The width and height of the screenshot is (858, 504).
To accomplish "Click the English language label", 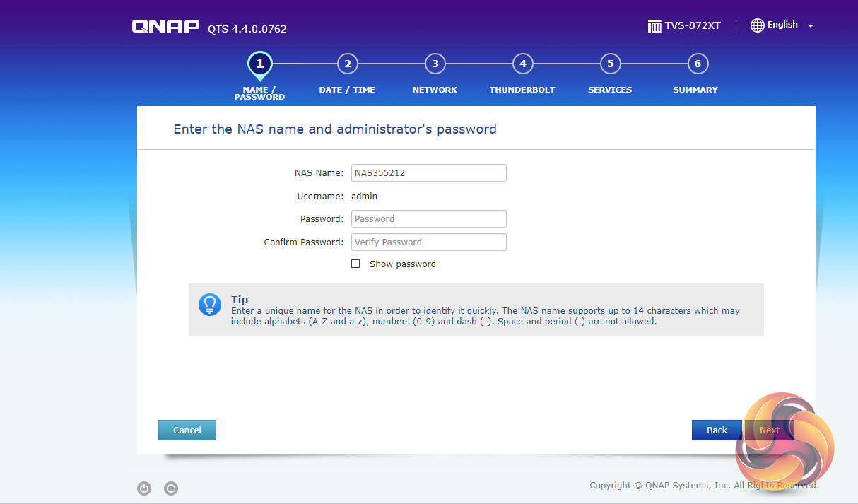I will pos(782,25).
